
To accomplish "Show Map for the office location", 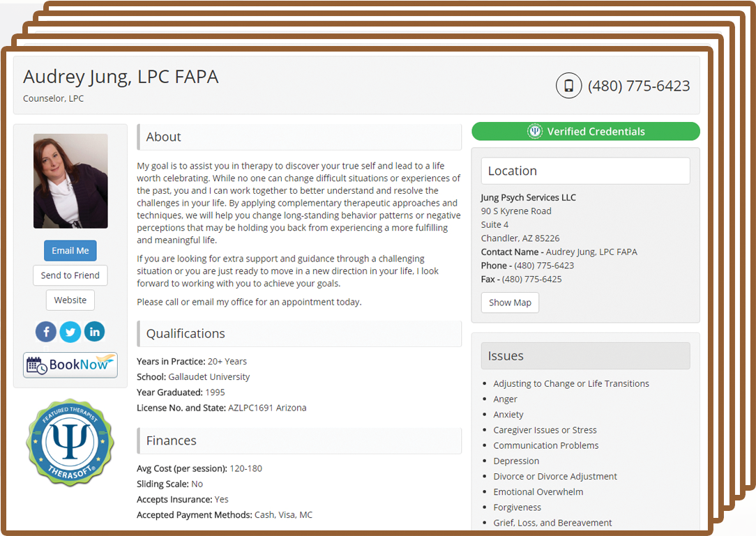I will 510,303.
